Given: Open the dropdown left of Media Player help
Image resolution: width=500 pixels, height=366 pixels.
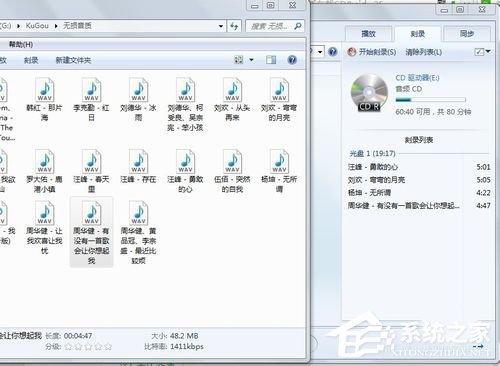Looking at the screenshot, I should (x=320, y=52).
